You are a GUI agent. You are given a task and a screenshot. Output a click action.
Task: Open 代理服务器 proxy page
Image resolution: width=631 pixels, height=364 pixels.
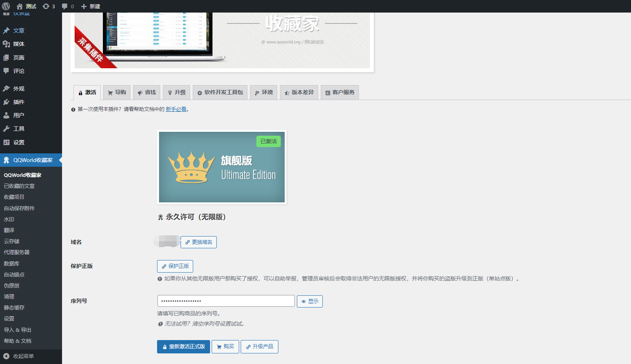pos(16,252)
